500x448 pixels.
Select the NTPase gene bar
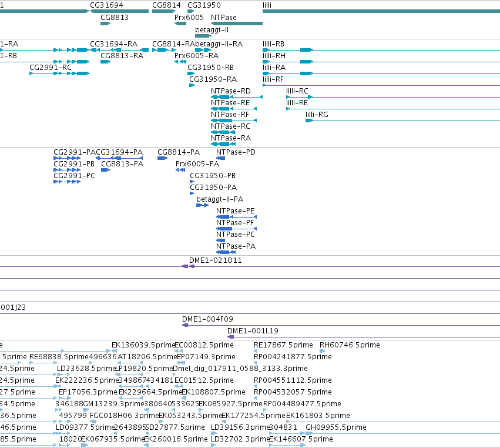tap(237, 24)
